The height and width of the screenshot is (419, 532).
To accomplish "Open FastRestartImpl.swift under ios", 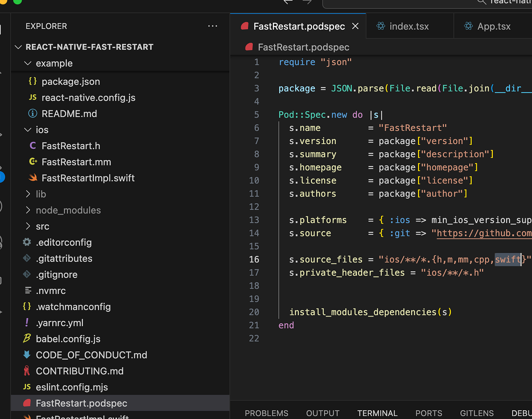I will (120, 178).
